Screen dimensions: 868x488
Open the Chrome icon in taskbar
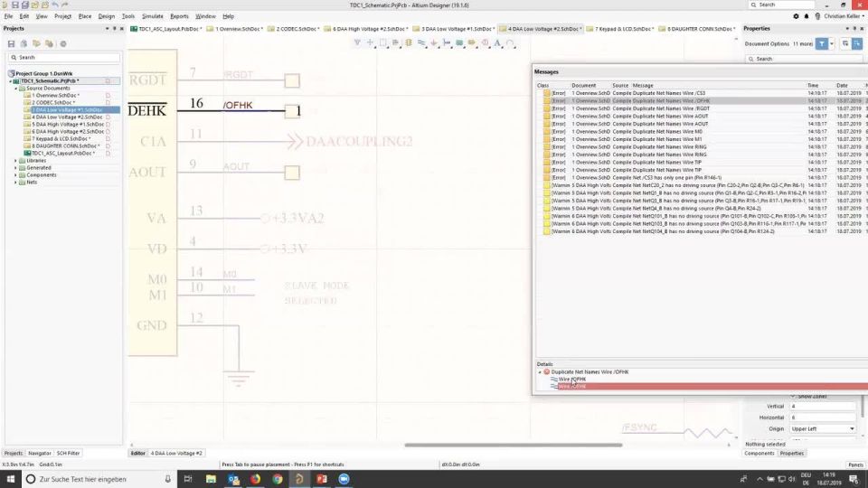278,479
